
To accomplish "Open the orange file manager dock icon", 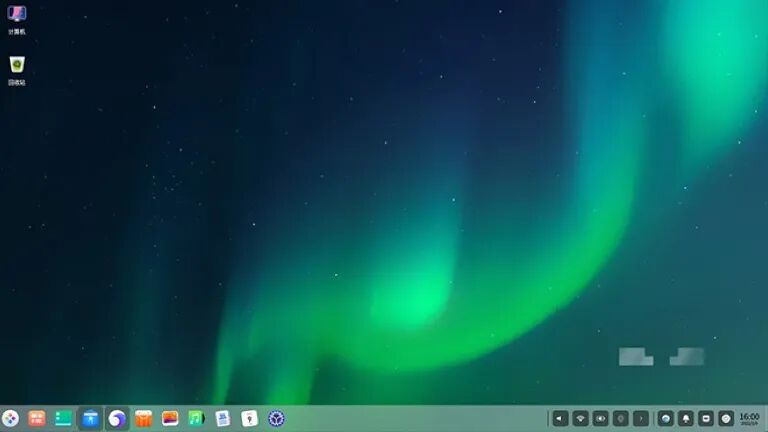I will click(143, 418).
